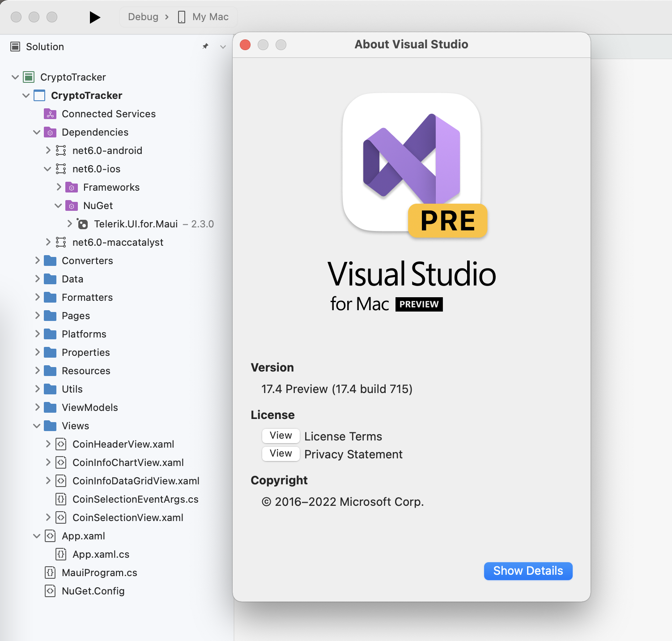Expand the Converters folder
Image resolution: width=672 pixels, height=641 pixels.
pyautogui.click(x=37, y=261)
